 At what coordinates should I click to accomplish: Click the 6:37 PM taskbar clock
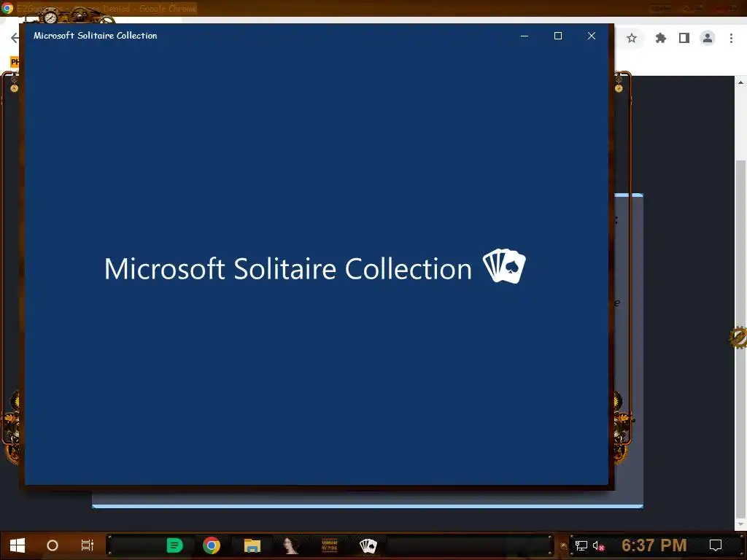click(x=654, y=545)
